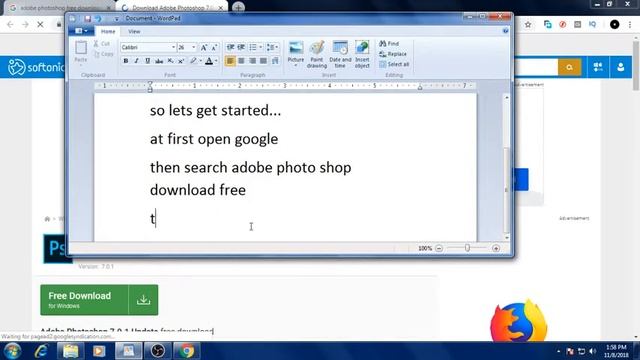Image resolution: width=640 pixels, height=360 pixels.
Task: Open the WordPad application menu button
Action: point(81,31)
